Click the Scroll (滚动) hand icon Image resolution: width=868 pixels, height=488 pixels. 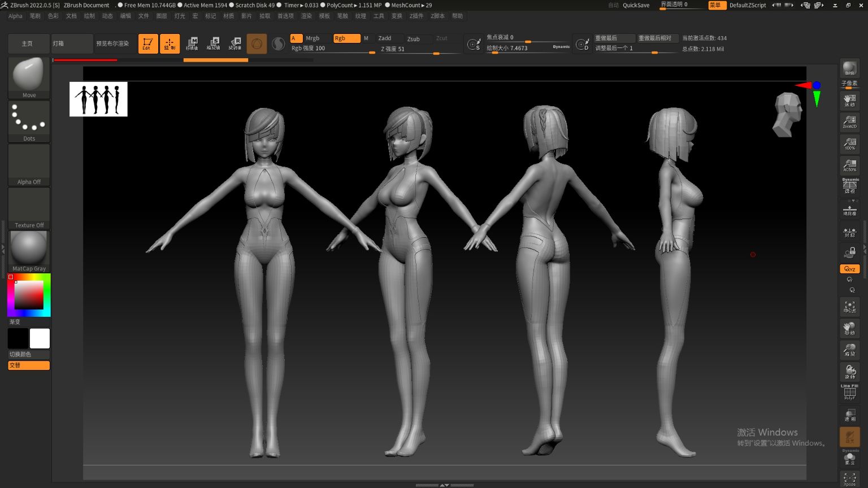click(849, 101)
